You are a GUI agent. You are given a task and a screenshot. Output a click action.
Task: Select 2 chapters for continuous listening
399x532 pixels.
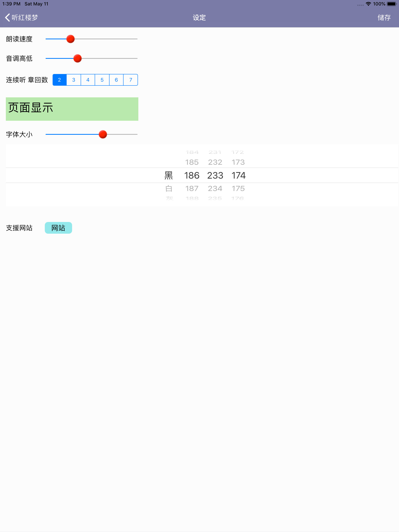(x=59, y=80)
